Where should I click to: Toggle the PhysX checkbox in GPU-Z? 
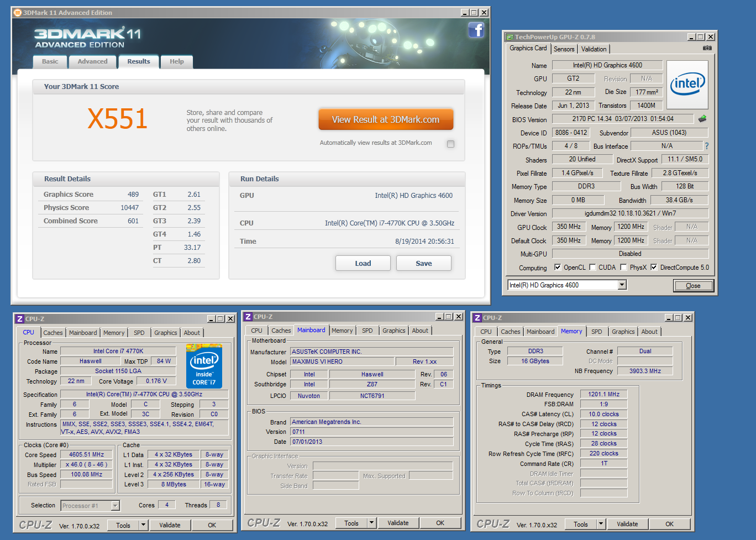(x=623, y=267)
